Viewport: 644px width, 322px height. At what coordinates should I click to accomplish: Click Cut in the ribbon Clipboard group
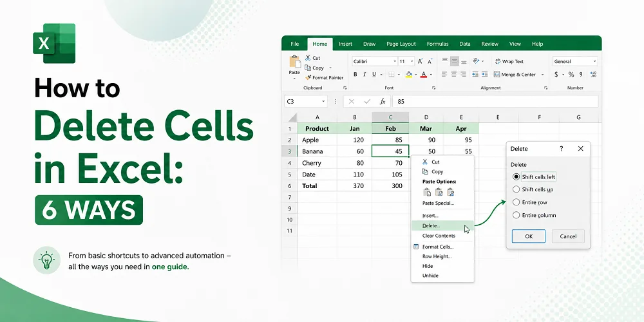pos(312,58)
